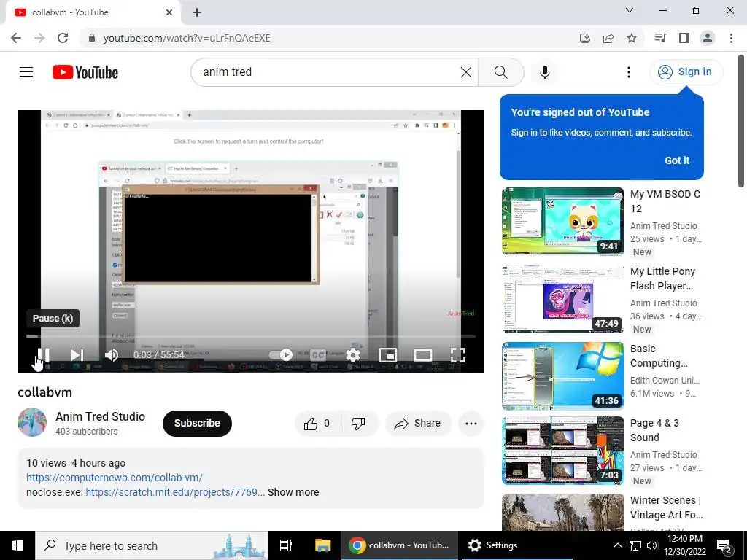Open File Explorer from the taskbar
This screenshot has height=560, width=747.
322,545
